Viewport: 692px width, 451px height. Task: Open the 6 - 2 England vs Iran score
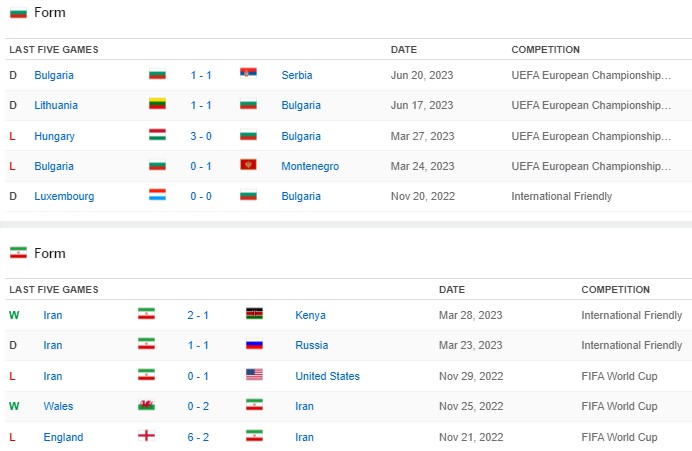198,437
